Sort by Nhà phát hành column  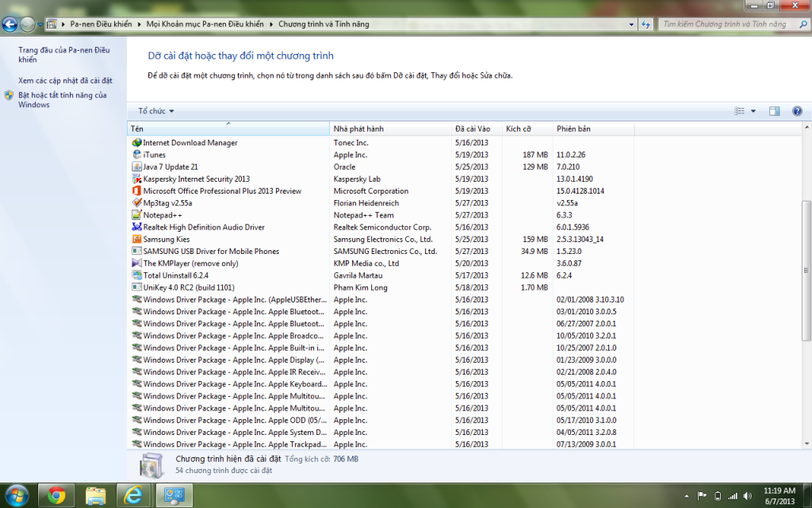pyautogui.click(x=390, y=129)
